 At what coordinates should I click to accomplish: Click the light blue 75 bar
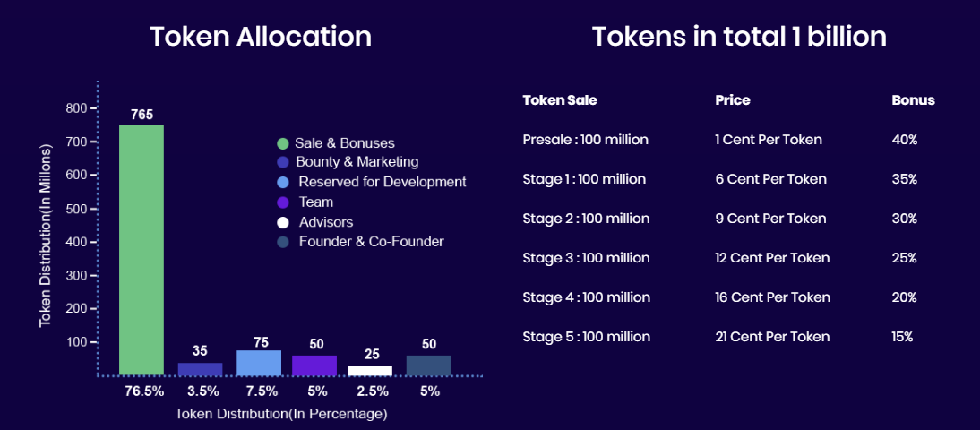pos(259,363)
